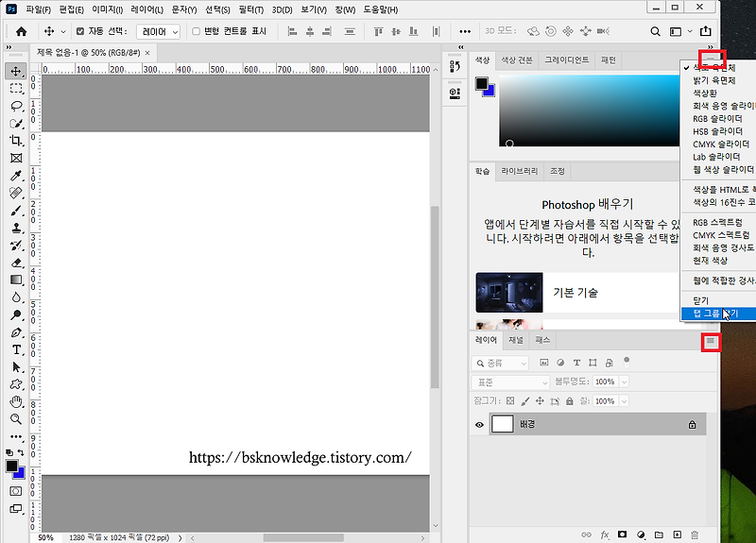Image resolution: width=756 pixels, height=543 pixels.
Task: Open the 칠 100% dropdown arrow
Action: (625, 401)
